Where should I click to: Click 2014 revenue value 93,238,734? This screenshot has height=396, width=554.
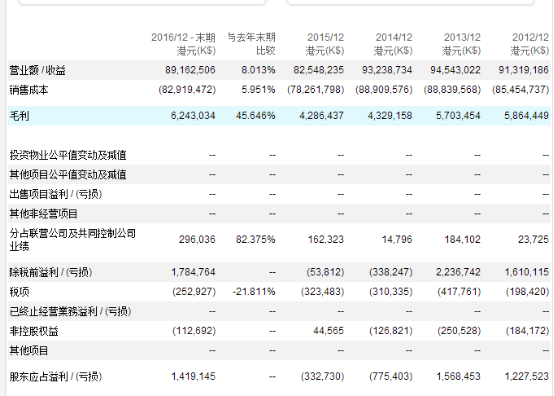point(387,70)
